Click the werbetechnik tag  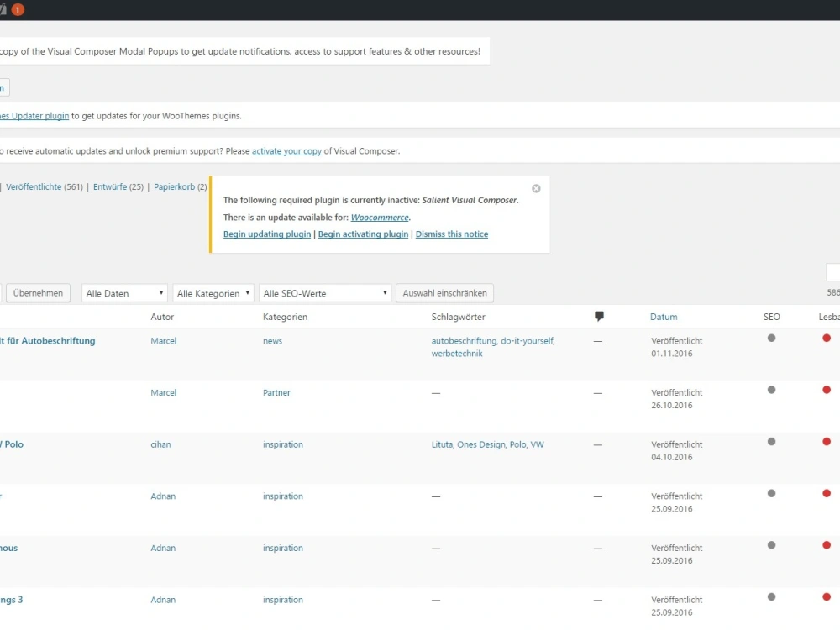click(457, 354)
